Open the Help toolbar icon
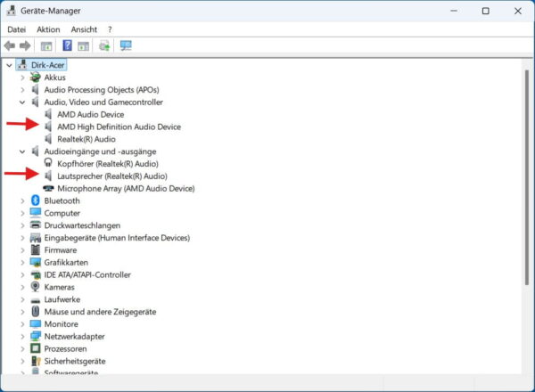 click(x=67, y=45)
